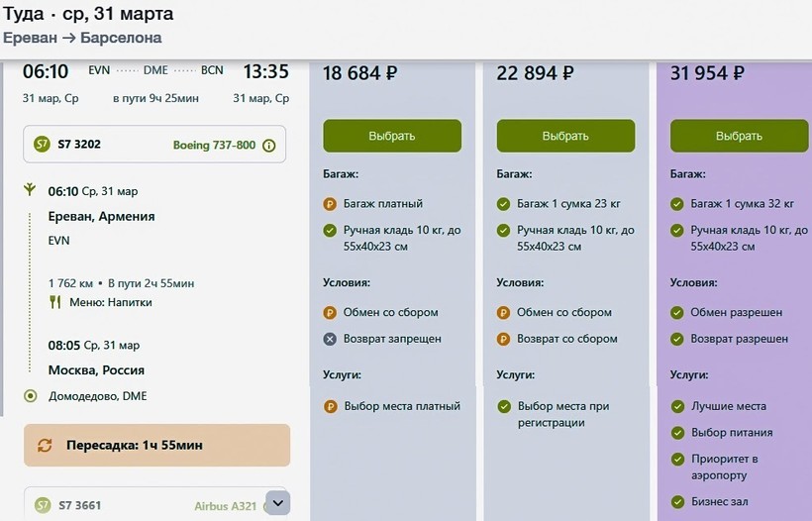Click the departure plane icon near 06:10
This screenshot has height=521, width=812.
31,191
